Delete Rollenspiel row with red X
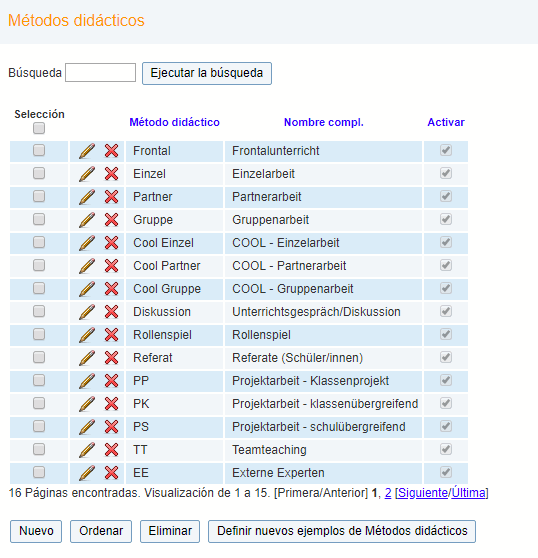Screen dimensions: 538x558 111,335
